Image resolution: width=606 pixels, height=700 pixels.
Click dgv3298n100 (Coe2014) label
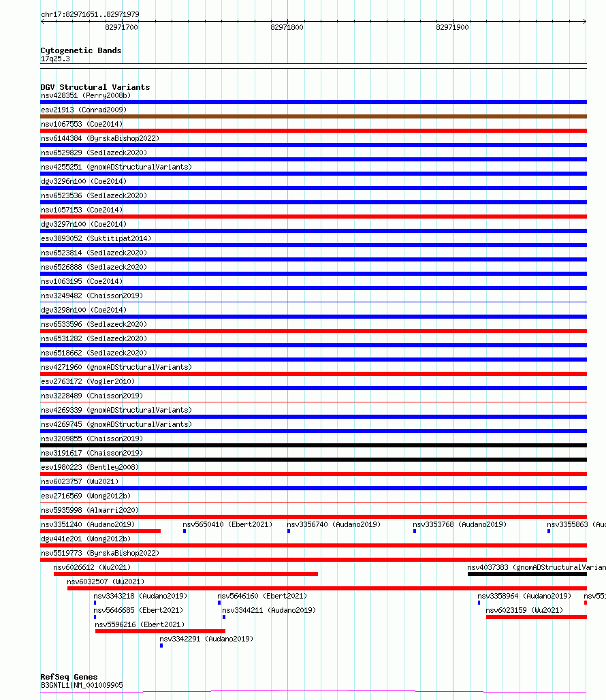(84, 310)
